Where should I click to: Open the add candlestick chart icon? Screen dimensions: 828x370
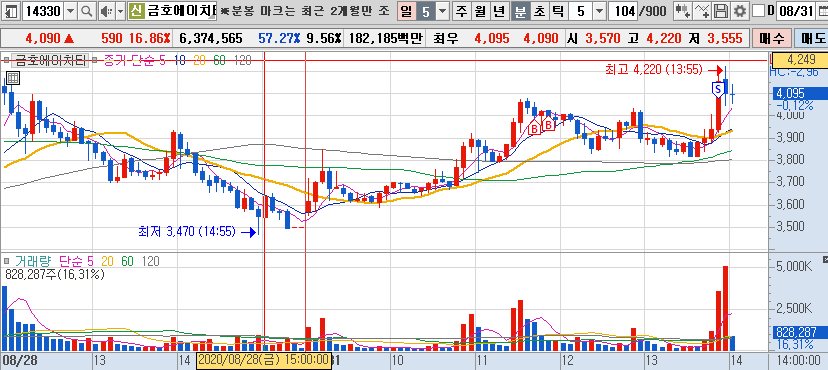683,11
